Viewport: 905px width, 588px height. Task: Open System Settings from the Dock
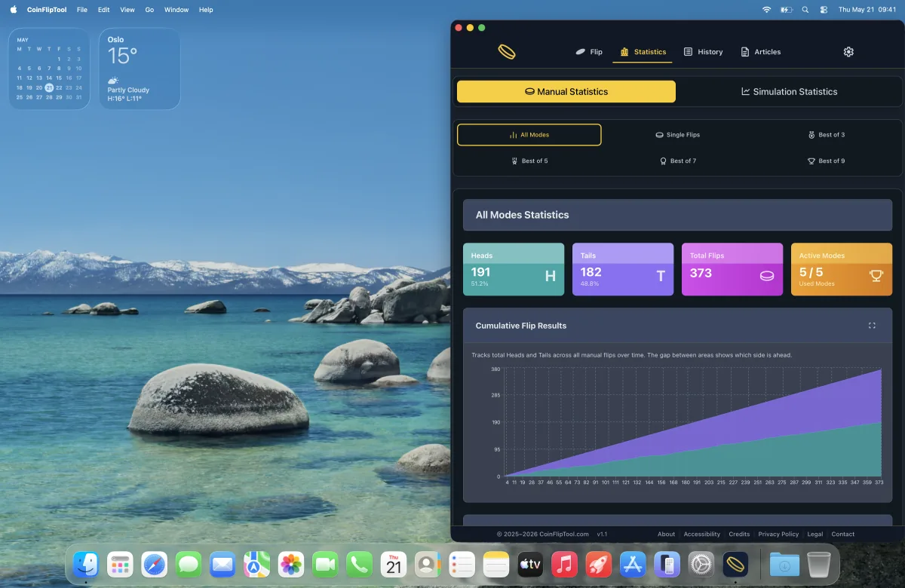(701, 564)
